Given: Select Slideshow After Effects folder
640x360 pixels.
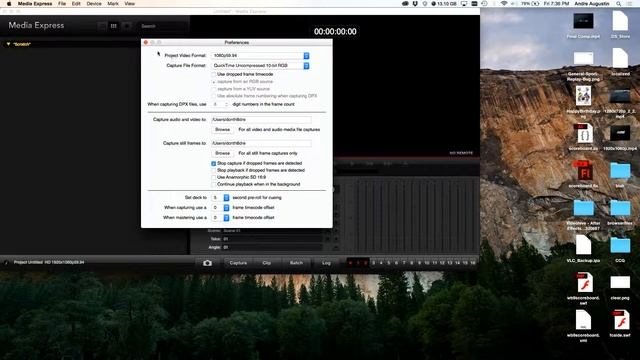Looking at the screenshot, I should 583,208.
